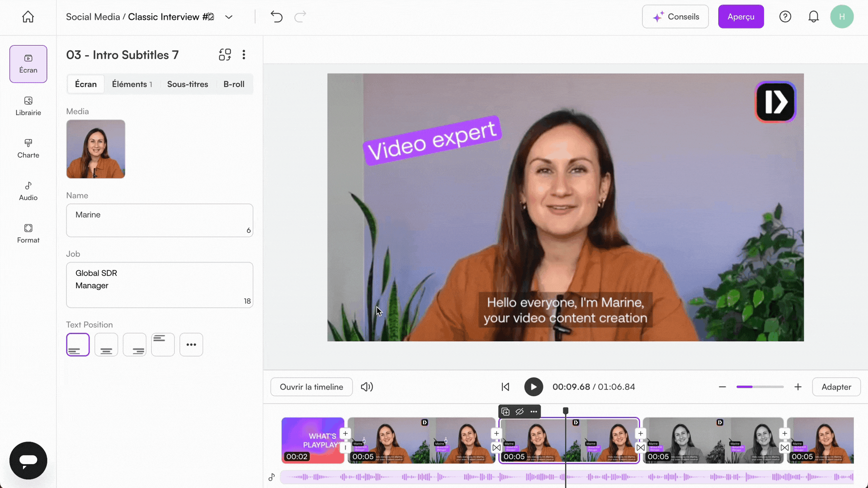Open the help question mark icon

pos(785,17)
